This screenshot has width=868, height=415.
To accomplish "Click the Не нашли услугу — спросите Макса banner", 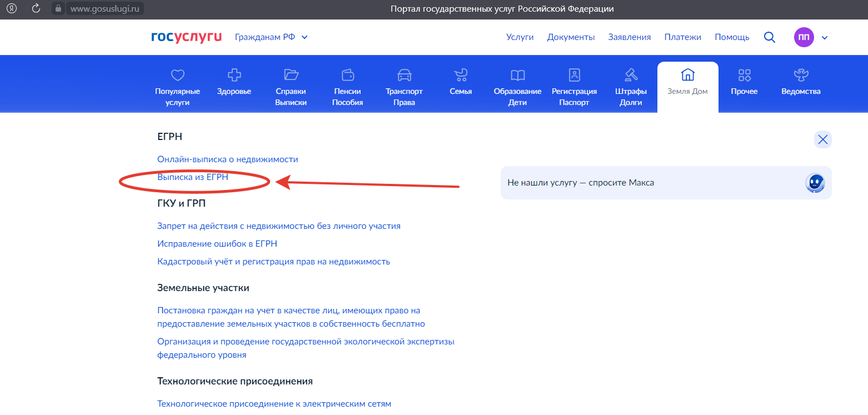I will tap(666, 183).
